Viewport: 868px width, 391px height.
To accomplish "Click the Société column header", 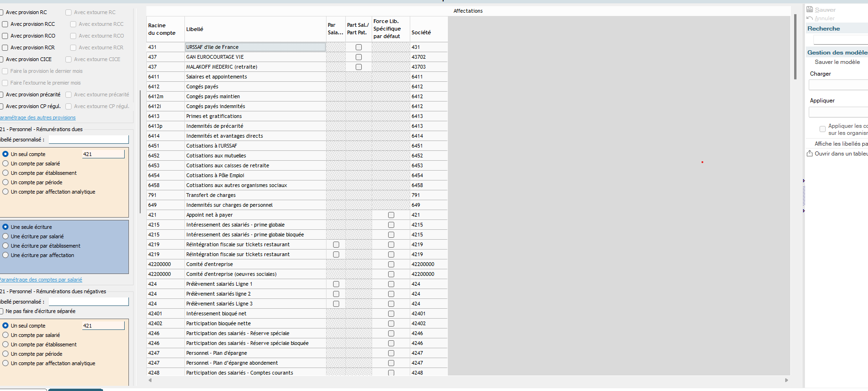I will [429, 29].
